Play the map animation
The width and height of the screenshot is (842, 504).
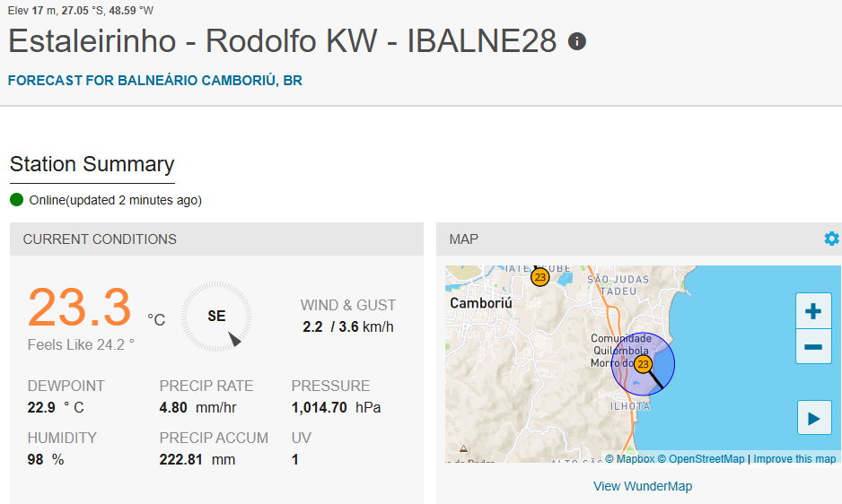pyautogui.click(x=814, y=418)
